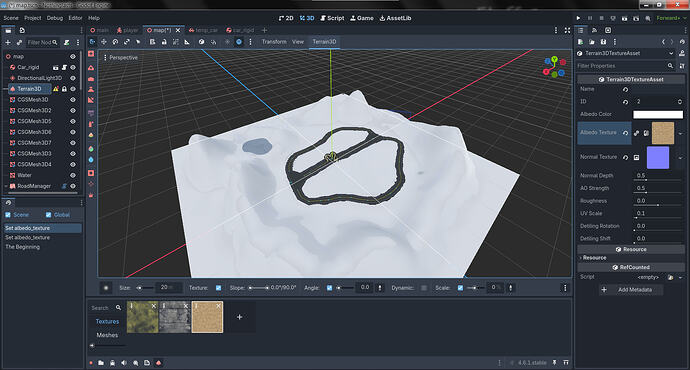Hide the Water node with eye icon
This screenshot has width=690, height=370.
[73, 175]
